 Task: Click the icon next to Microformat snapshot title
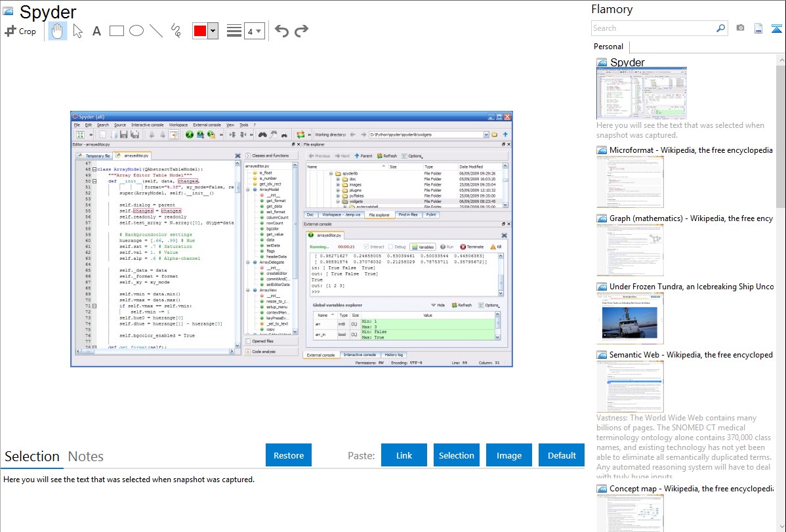(602, 150)
